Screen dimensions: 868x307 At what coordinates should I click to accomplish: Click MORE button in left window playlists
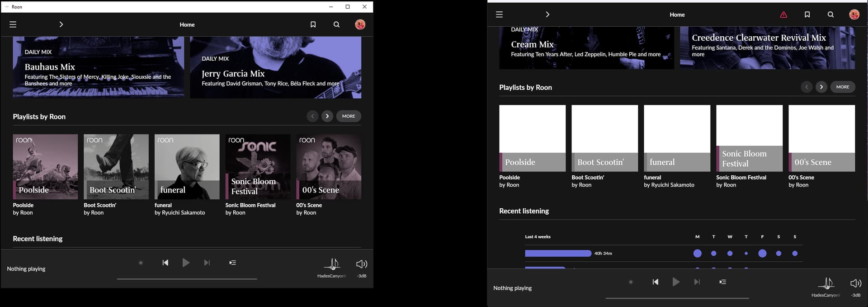tap(349, 116)
